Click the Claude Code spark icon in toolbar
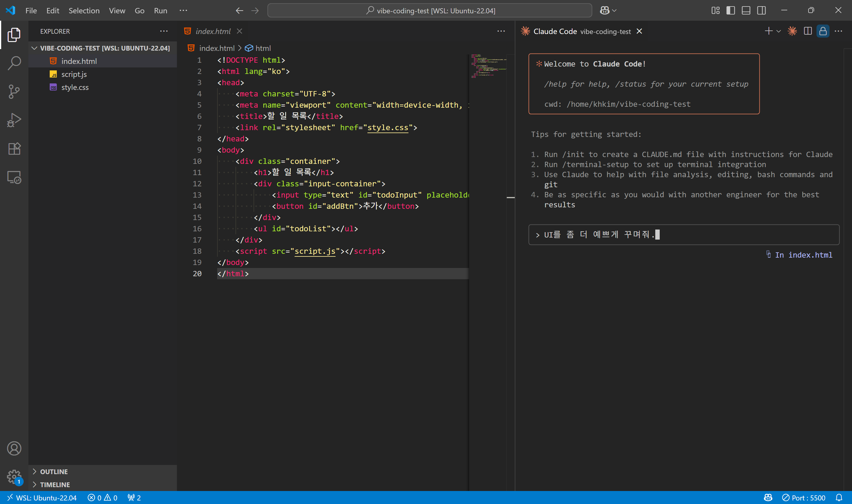The width and height of the screenshot is (852, 504). click(x=792, y=31)
